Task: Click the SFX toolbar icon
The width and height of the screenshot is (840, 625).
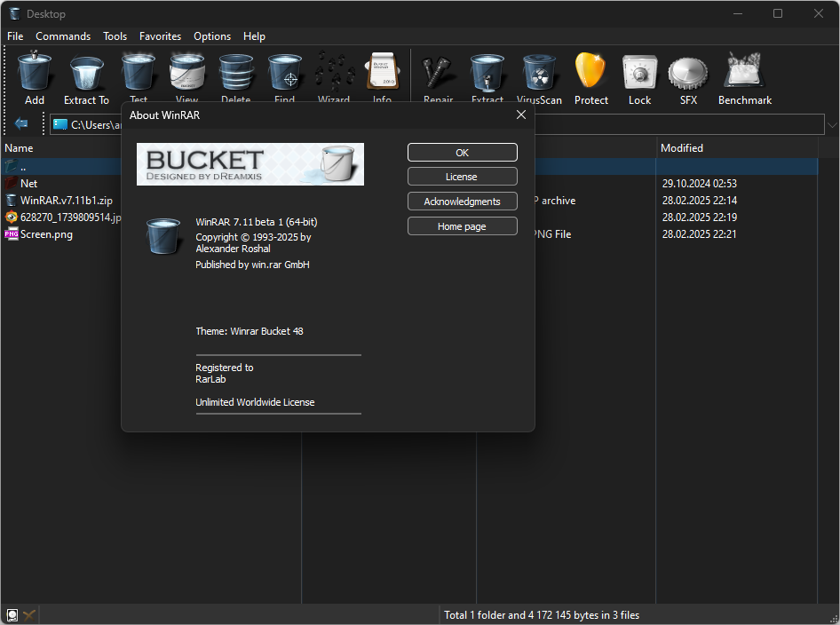Action: coord(688,73)
